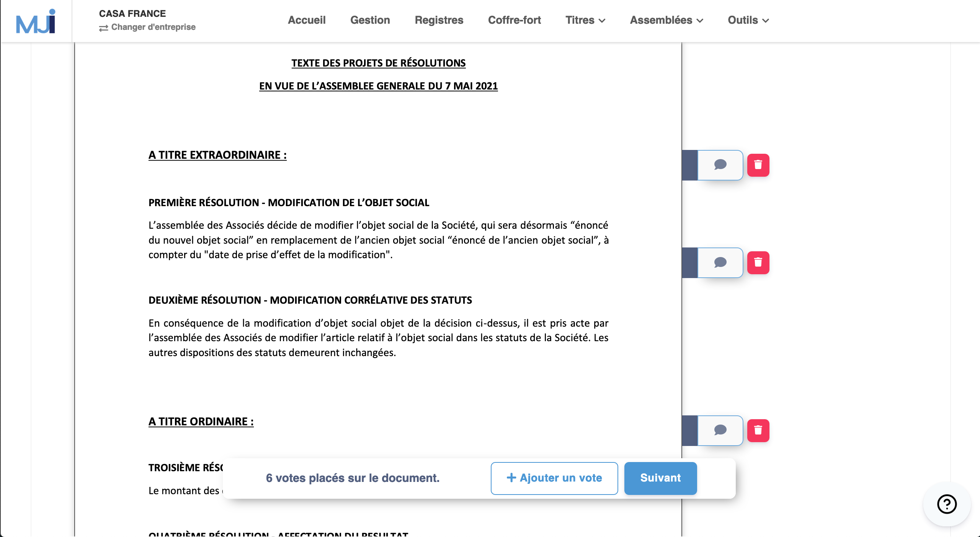980x537 pixels.
Task: Click EN VUE DE L'ASSEMBLEE GENERALE heading
Action: coord(378,86)
